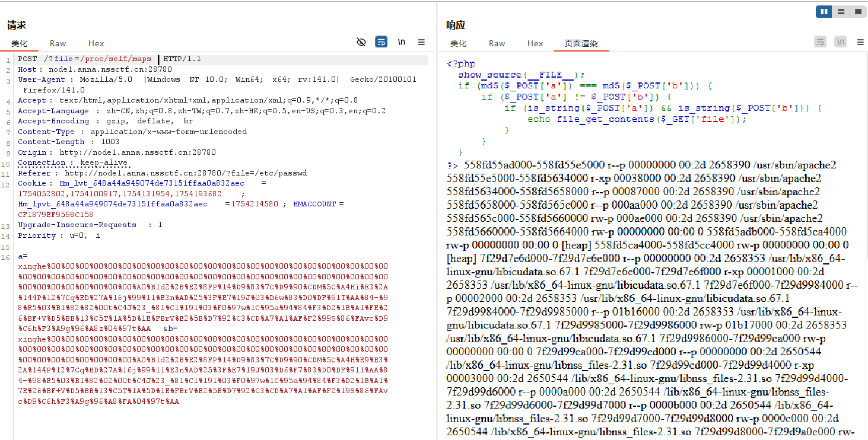Click the Referer header line
Viewport: 868px width, 440px height.
coord(162,173)
